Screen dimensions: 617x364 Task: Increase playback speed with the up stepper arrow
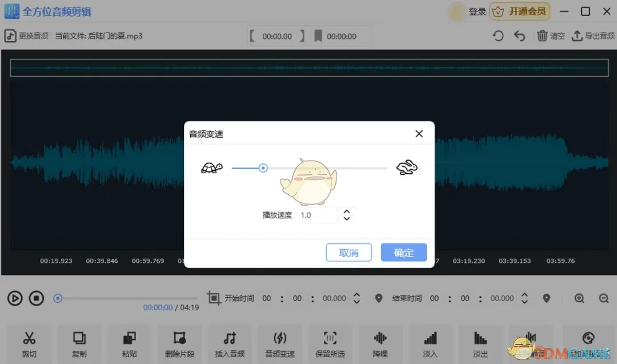[x=347, y=211]
